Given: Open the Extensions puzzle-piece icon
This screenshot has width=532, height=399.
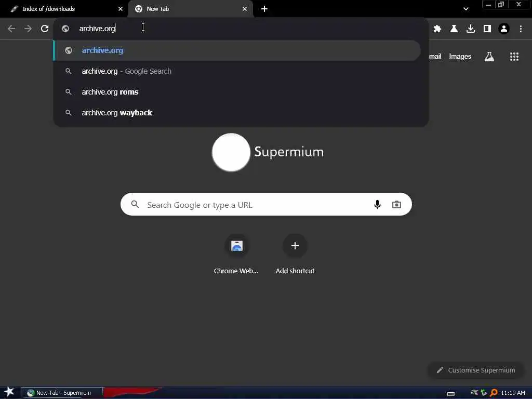Looking at the screenshot, I should pyautogui.click(x=437, y=29).
